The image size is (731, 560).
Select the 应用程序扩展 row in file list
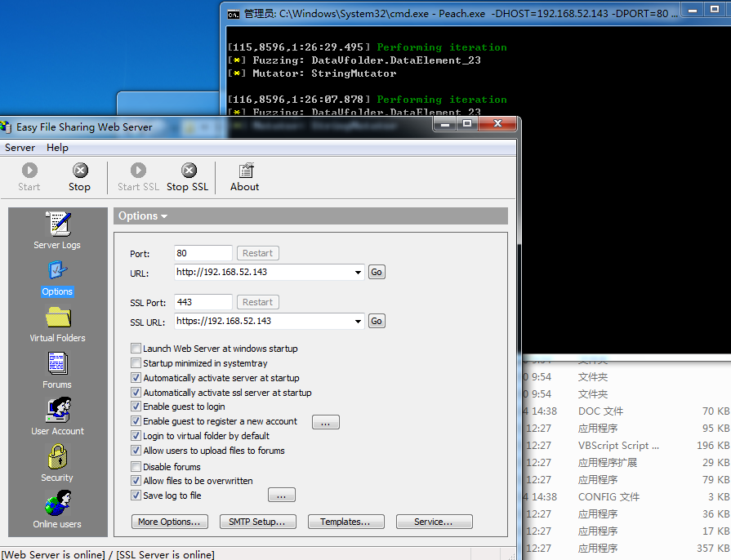click(626, 463)
